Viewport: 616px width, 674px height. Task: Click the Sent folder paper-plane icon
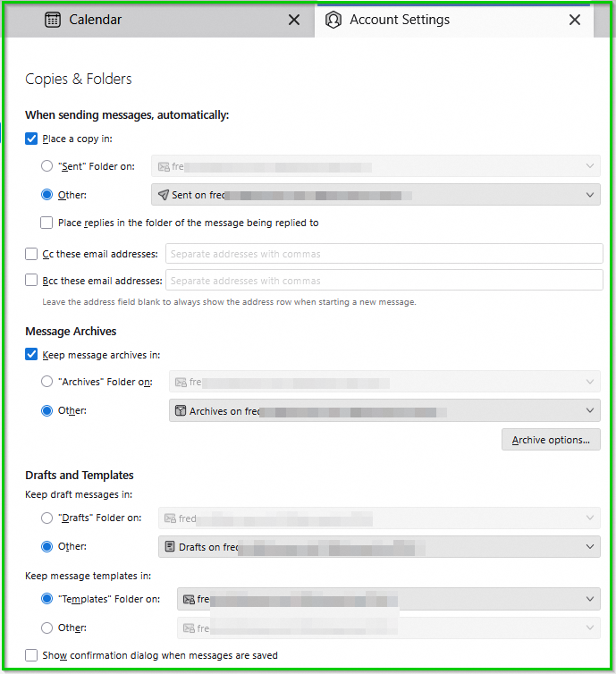point(164,195)
